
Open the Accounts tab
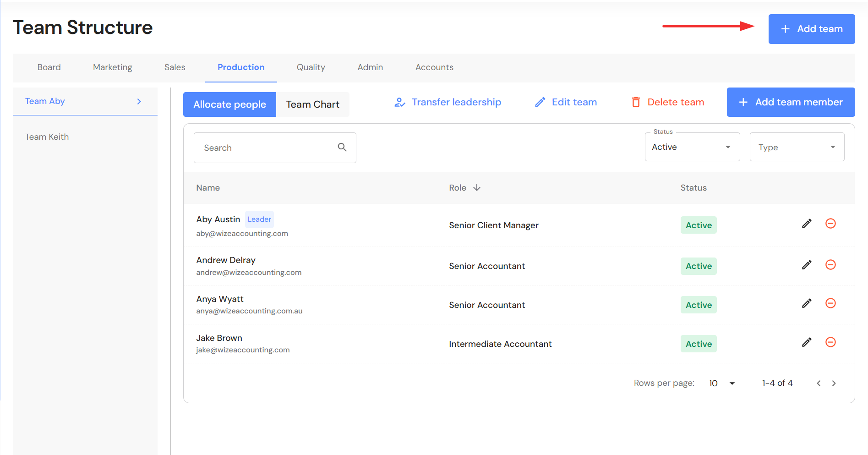click(434, 67)
